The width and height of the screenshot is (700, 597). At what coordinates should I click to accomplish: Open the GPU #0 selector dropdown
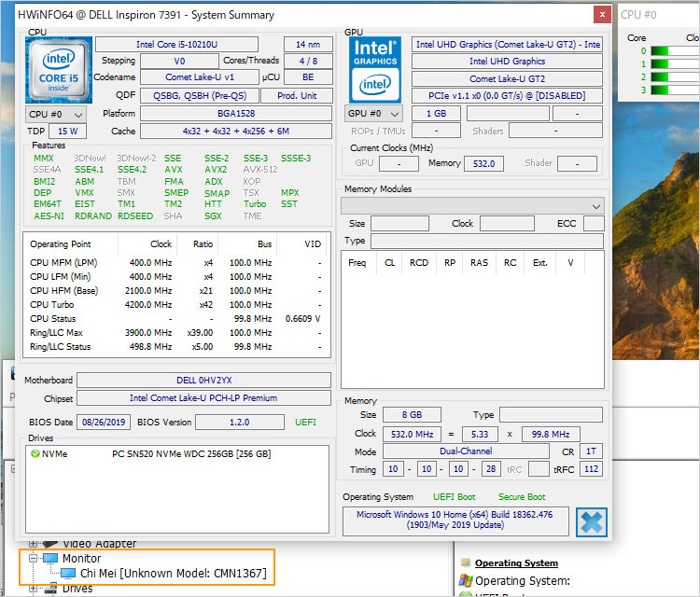tap(373, 114)
